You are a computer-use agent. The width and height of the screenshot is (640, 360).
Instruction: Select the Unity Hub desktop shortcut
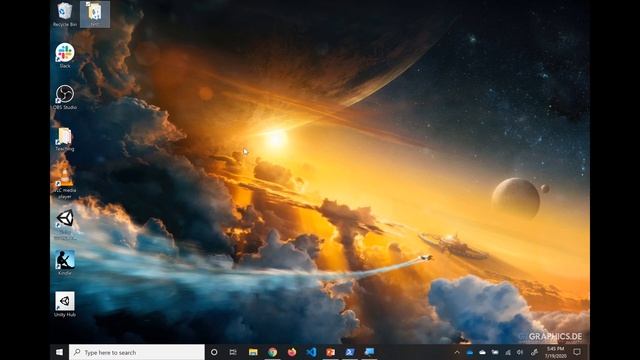click(x=65, y=304)
